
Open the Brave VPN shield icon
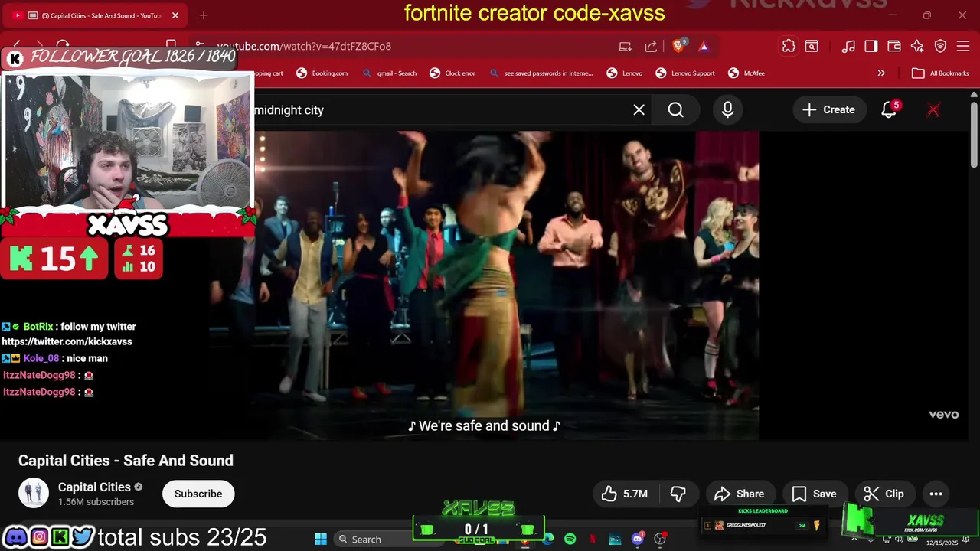940,46
